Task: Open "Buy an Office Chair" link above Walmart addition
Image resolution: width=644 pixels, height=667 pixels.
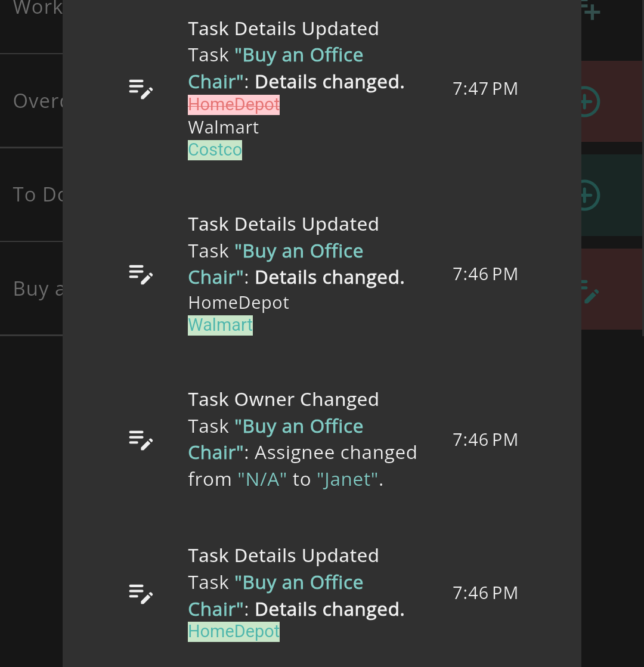Action: 276,264
